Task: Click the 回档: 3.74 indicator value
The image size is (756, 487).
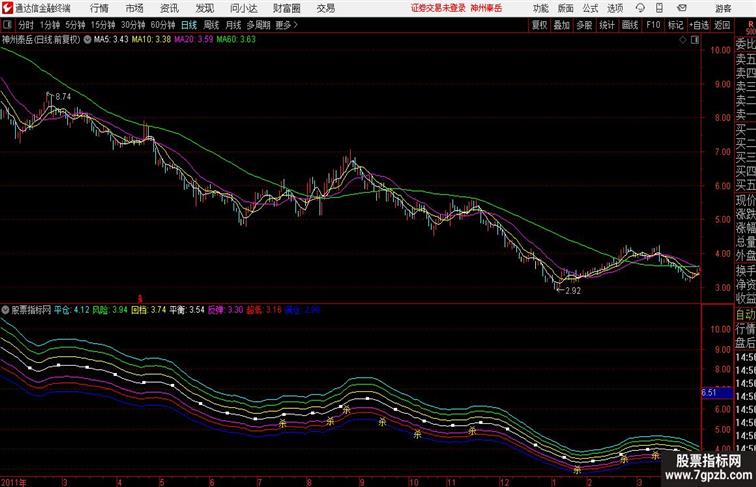Action: coord(148,310)
